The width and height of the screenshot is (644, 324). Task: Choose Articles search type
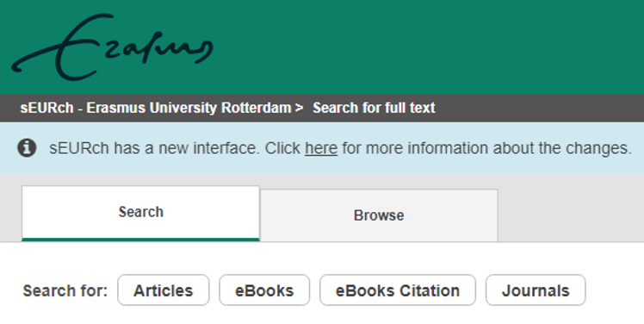(x=163, y=290)
